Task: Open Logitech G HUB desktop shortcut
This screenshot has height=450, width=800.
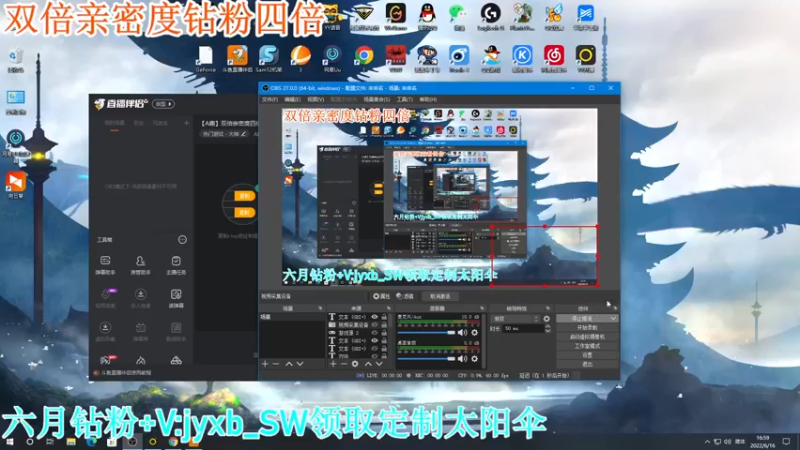Action: coord(490,16)
